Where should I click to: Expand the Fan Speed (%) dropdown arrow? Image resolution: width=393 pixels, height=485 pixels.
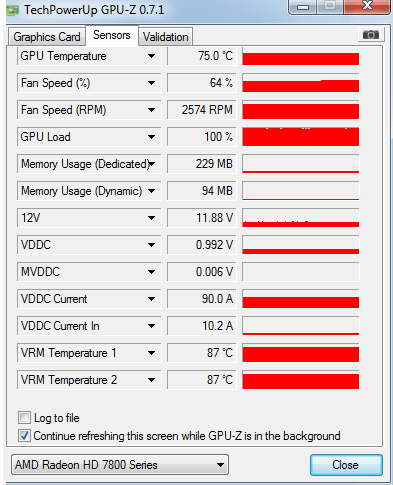tap(151, 83)
